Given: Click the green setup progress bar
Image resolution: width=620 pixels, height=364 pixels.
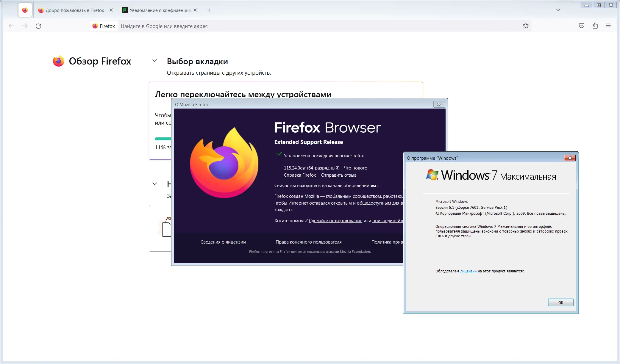Looking at the screenshot, I should tap(163, 139).
